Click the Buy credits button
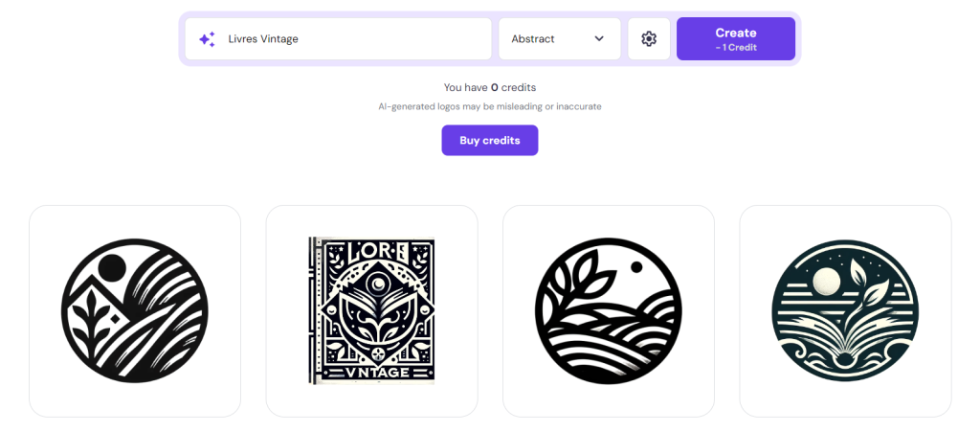980x432 pixels. [x=489, y=140]
